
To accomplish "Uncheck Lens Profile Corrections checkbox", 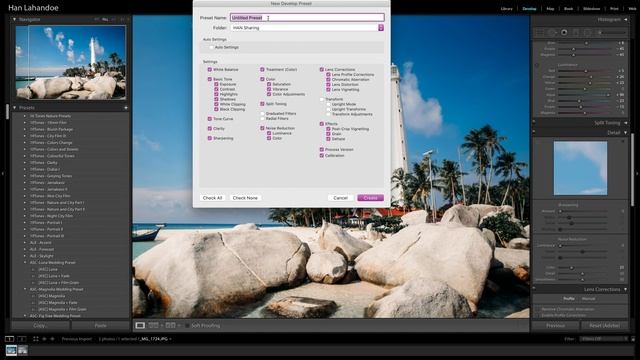I will pos(328,75).
